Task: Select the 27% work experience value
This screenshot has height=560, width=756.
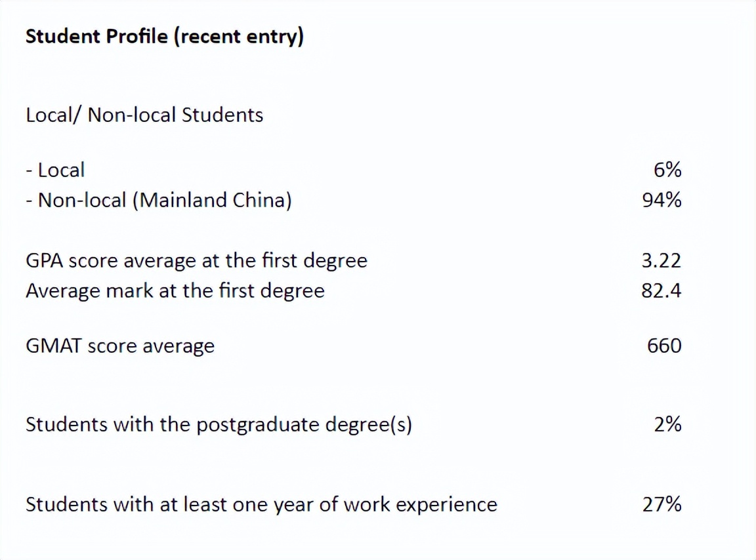Action: 662,504
